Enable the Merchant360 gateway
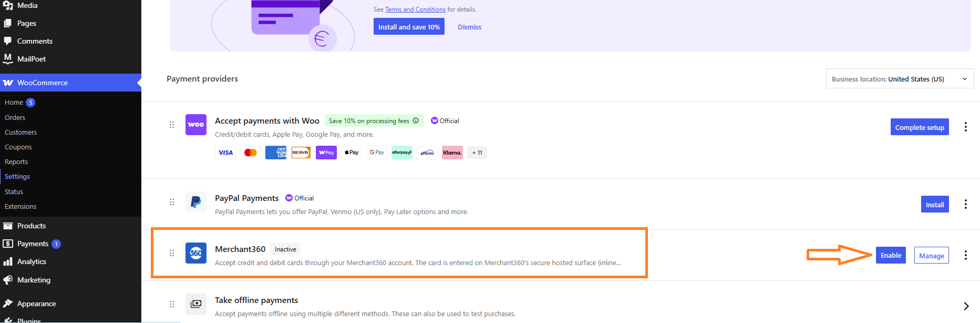This screenshot has width=980, height=323. (891, 255)
